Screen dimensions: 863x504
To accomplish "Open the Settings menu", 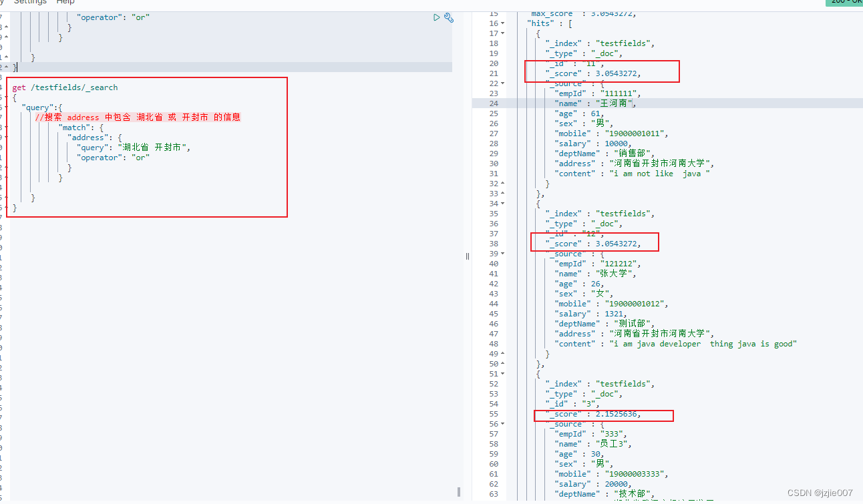I will point(29,3).
